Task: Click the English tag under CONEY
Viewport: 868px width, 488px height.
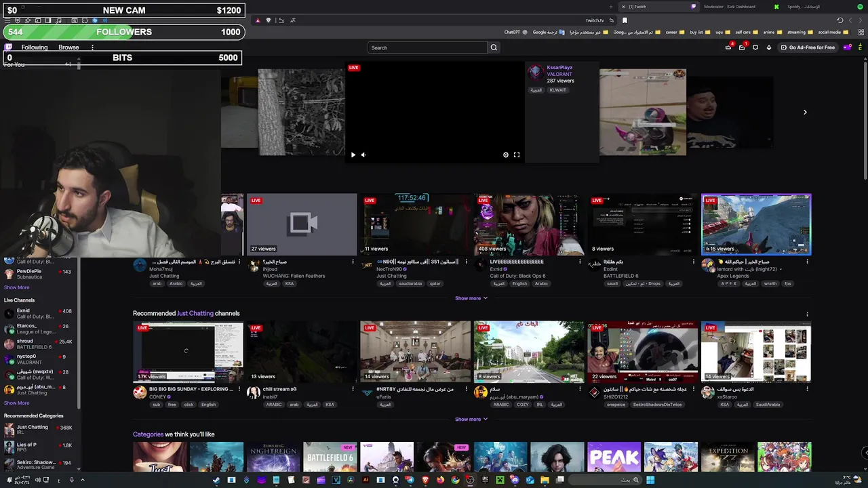Action: coord(208,405)
